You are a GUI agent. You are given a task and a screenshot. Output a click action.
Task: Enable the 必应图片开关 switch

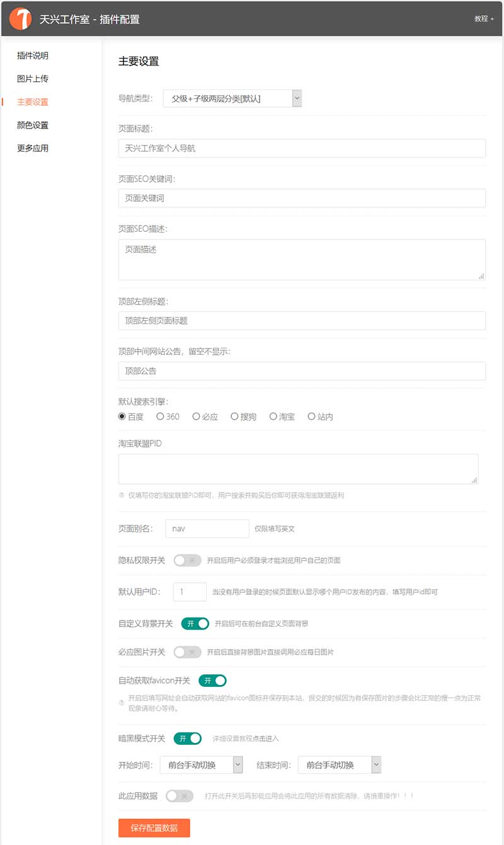187,652
